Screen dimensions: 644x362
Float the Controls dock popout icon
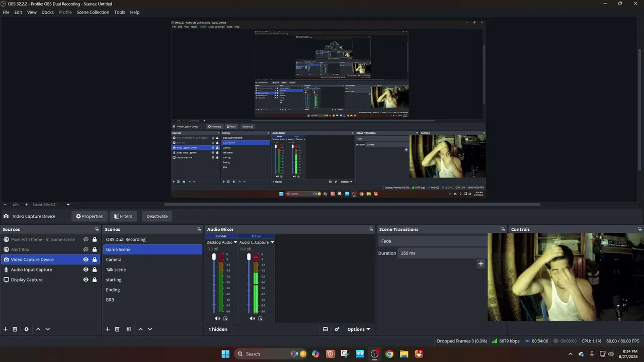coord(640,229)
